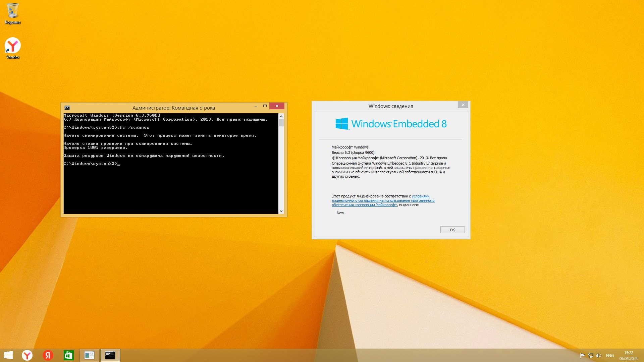Close the 'Windows: сведения' dialog
644x362 pixels.
[x=463, y=105]
